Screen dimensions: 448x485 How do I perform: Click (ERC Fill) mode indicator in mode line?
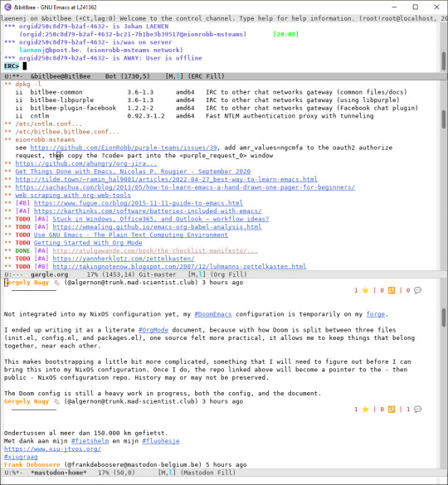click(x=207, y=76)
